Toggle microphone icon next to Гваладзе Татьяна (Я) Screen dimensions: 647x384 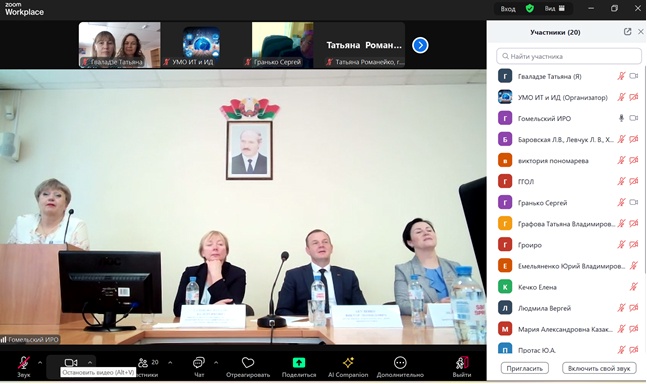pyautogui.click(x=621, y=76)
